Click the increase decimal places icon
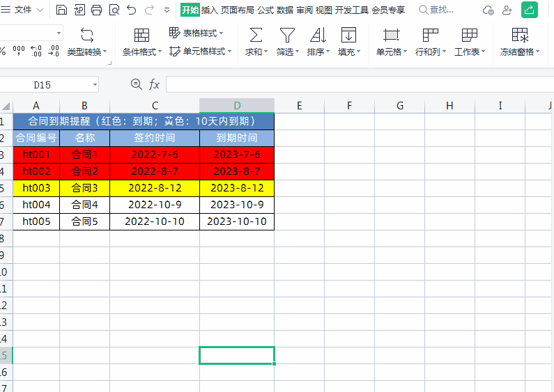Image resolution: width=554 pixels, height=392 pixels. (x=36, y=51)
